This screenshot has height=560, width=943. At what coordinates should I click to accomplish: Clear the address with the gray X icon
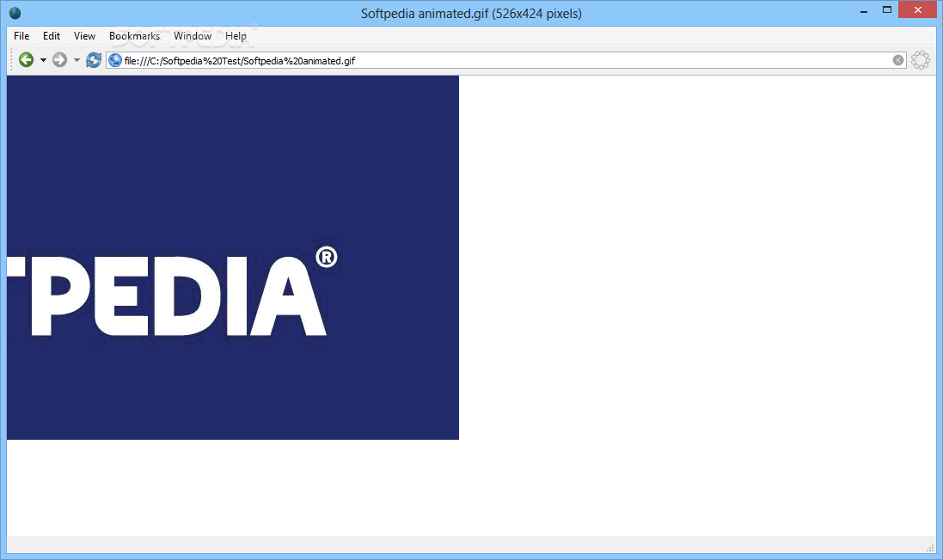click(898, 60)
